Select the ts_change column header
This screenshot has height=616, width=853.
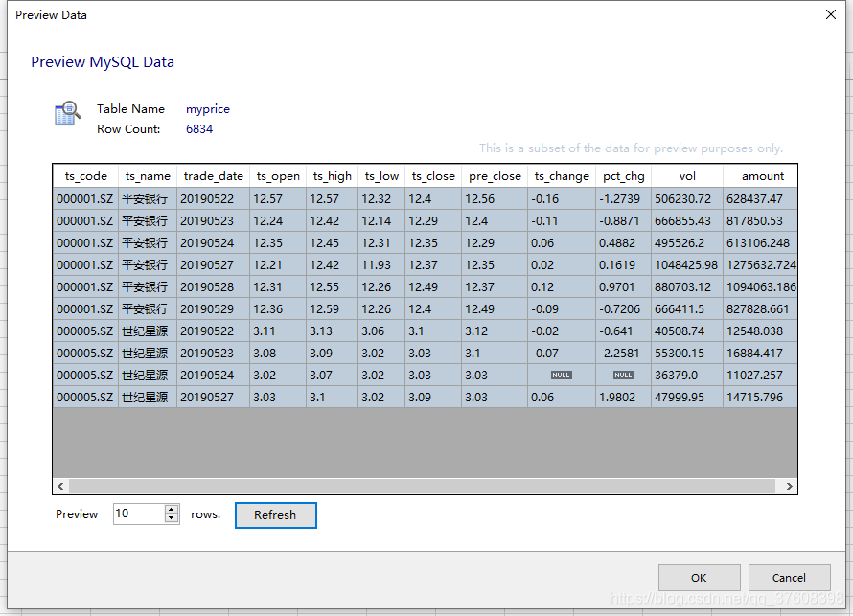click(562, 176)
